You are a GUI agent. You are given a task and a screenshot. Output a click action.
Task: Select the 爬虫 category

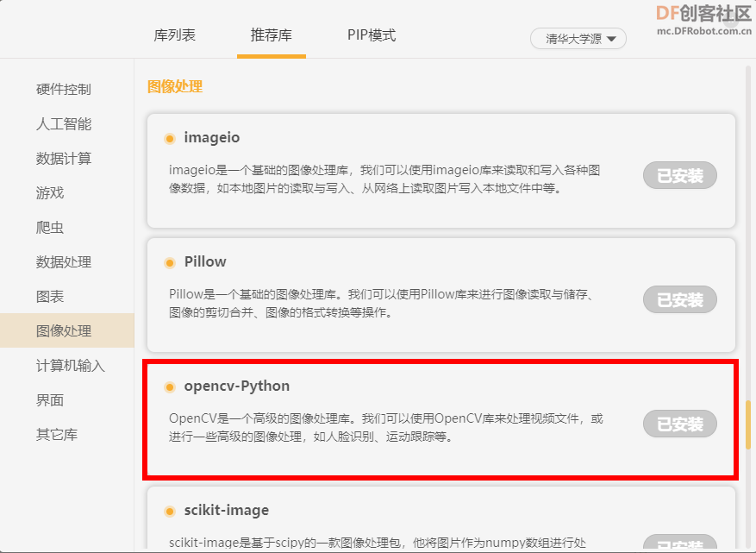(x=50, y=227)
